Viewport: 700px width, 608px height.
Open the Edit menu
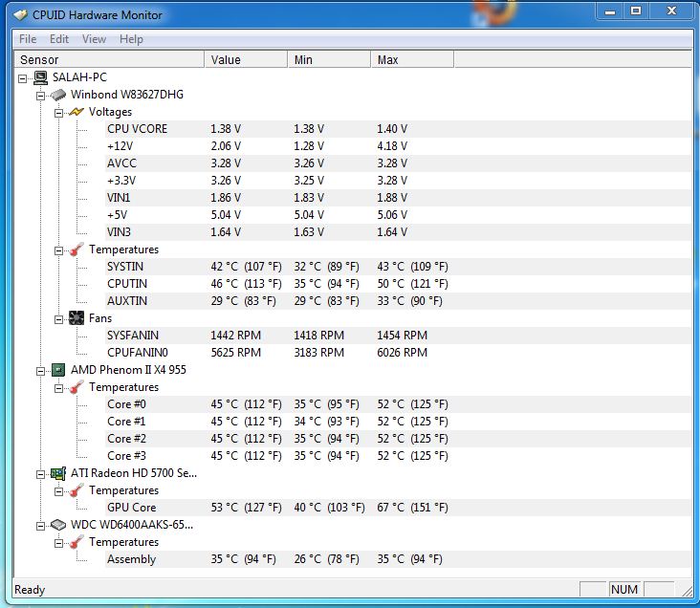tap(59, 39)
